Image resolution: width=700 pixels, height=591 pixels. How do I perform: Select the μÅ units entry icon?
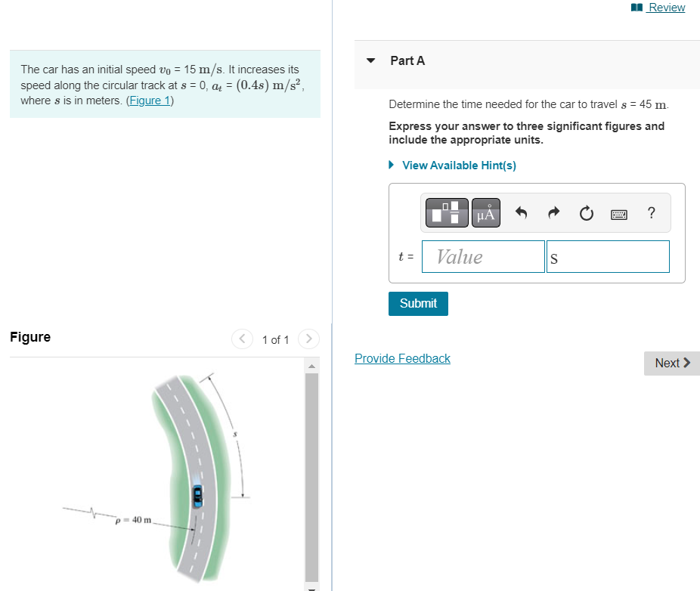(x=485, y=212)
